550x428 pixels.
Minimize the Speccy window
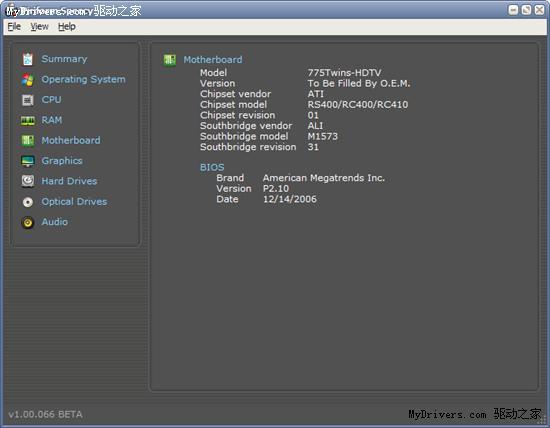513,10
